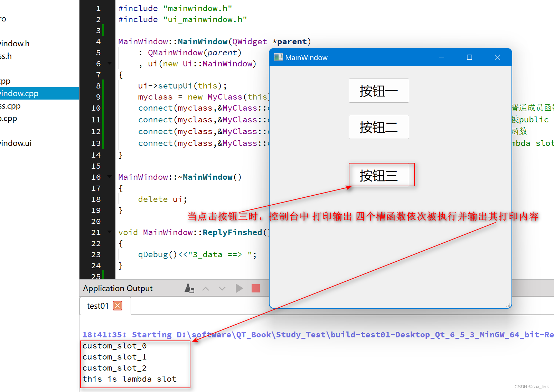Click ', ui(new Ui::MainWindow)' line
This screenshot has height=392, width=554.
(197, 64)
